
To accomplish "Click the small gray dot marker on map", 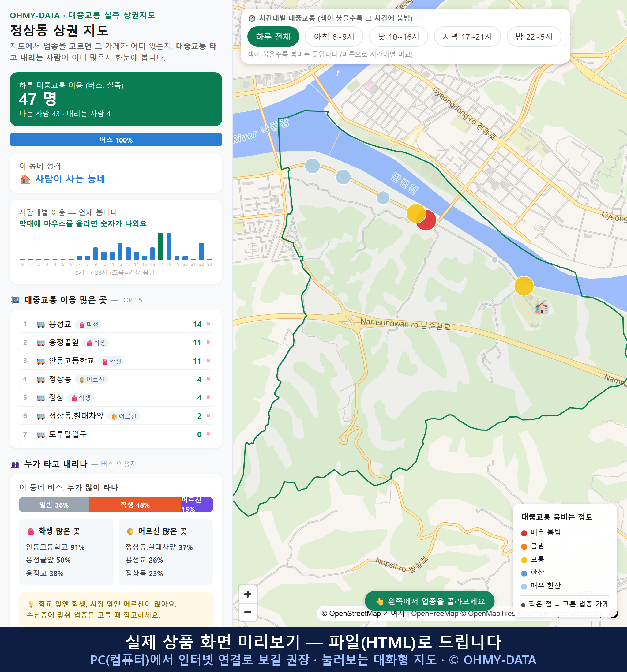I will click(494, 260).
